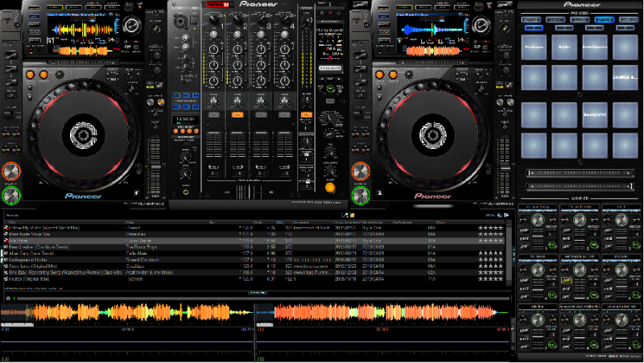Trigger the first performance pad in top row
644x363 pixels.
tap(534, 47)
